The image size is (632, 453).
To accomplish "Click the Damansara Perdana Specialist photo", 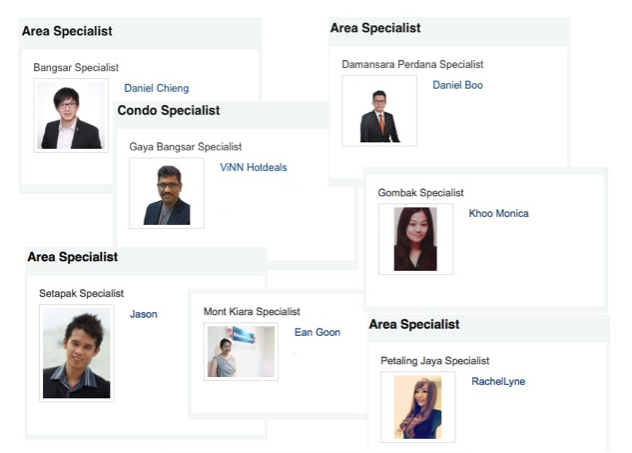I will pyautogui.click(x=378, y=111).
